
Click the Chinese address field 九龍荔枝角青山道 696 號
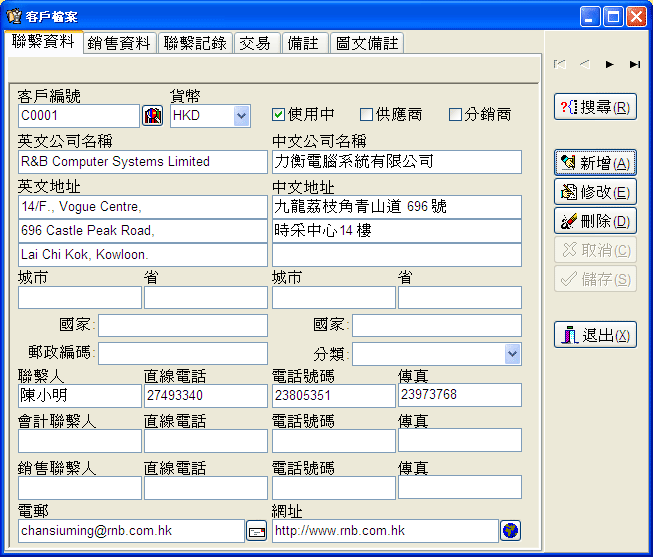(x=396, y=207)
